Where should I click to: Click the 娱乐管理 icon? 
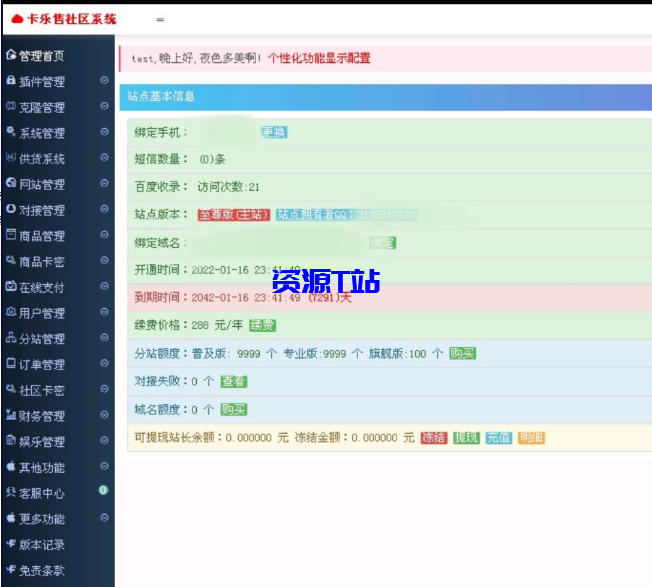coord(11,440)
